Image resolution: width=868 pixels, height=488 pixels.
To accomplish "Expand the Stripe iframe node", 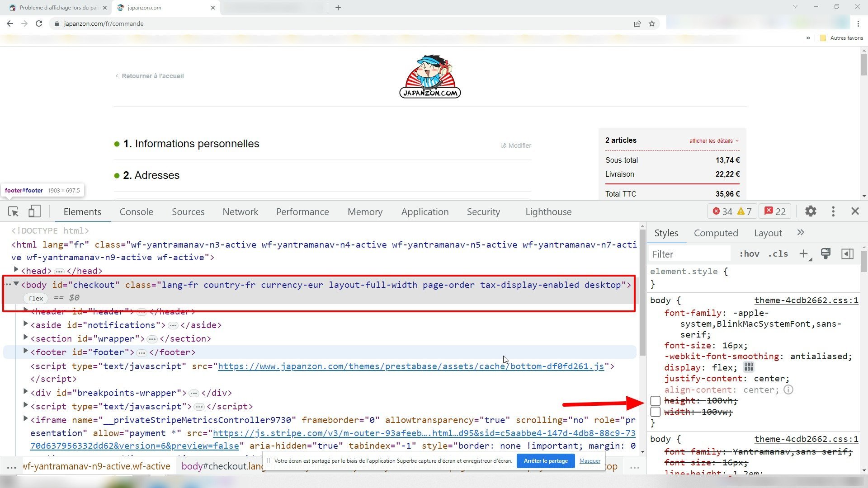I will pyautogui.click(x=26, y=419).
